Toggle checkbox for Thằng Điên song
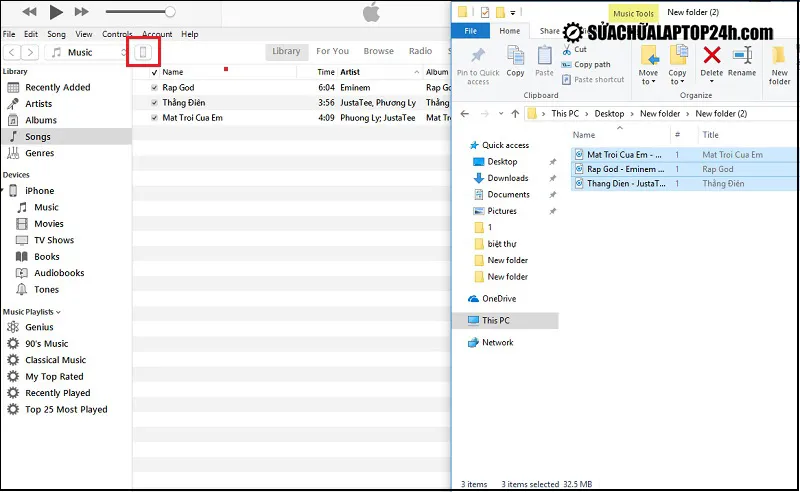This screenshot has height=492, width=800. point(154,103)
